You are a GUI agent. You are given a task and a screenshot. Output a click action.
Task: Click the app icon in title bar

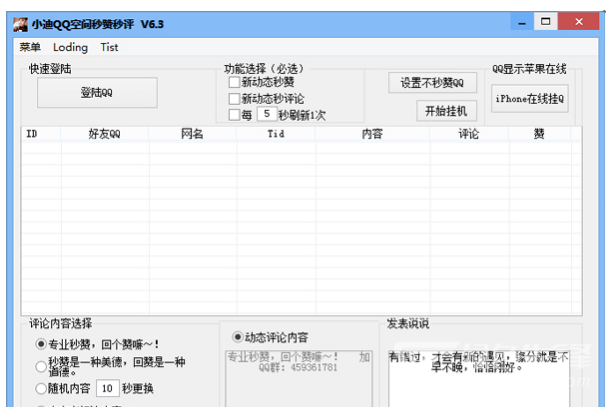click(x=20, y=24)
